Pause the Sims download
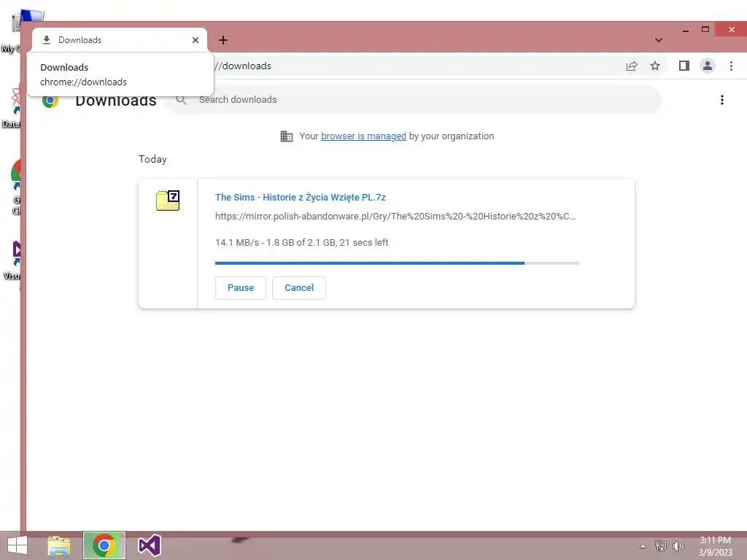Screen dimensions: 747x560 241,287
